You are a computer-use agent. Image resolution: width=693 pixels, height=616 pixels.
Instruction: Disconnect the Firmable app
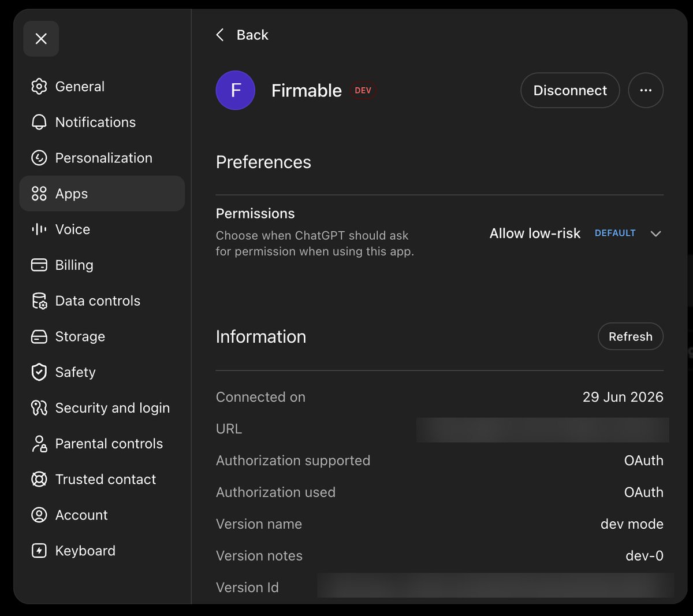click(x=570, y=90)
